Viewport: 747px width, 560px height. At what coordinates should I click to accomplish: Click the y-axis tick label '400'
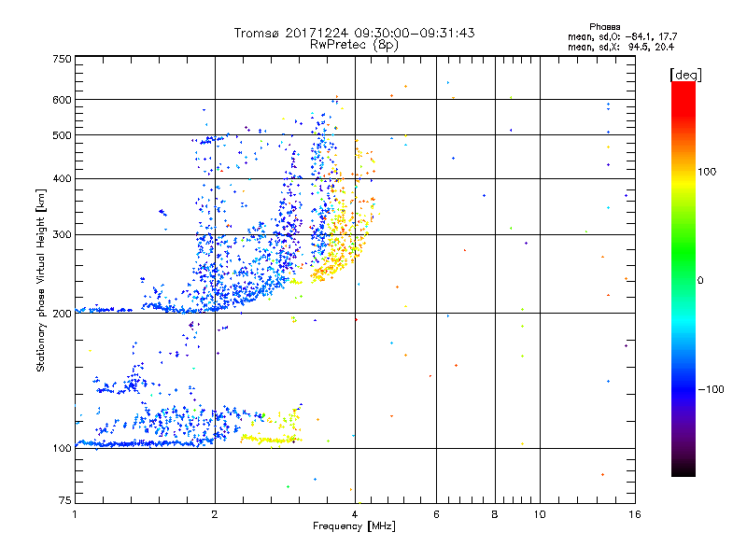62,179
